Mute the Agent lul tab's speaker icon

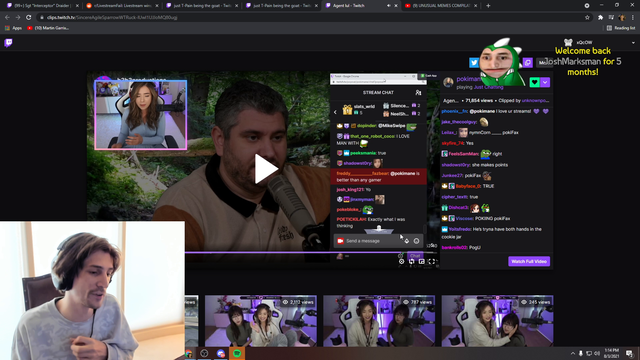click(x=388, y=6)
